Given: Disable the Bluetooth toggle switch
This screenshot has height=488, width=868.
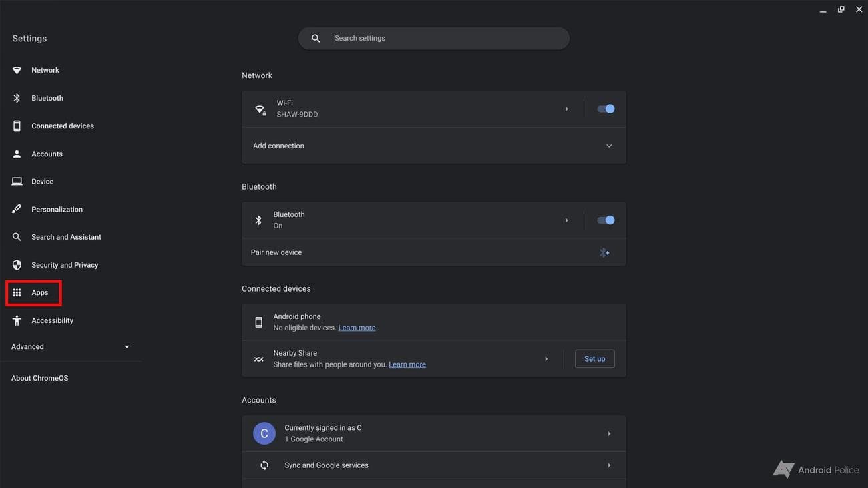Looking at the screenshot, I should tap(606, 220).
